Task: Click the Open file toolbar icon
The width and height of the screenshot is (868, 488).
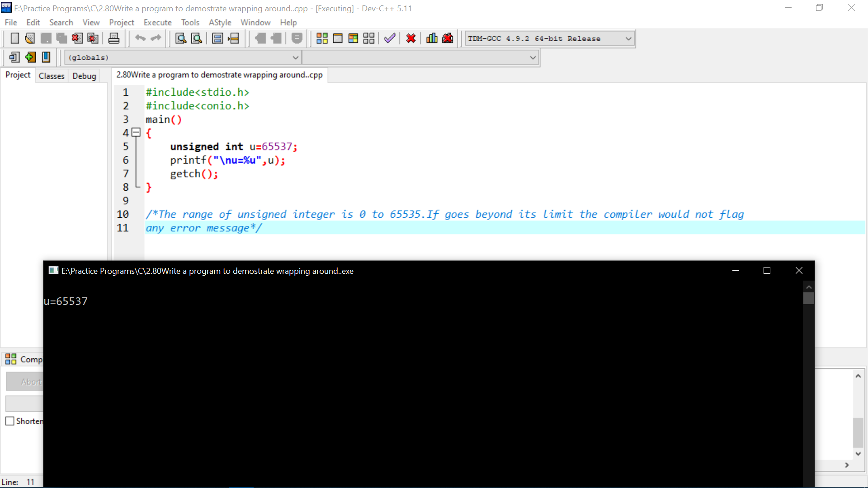Action: (x=30, y=38)
